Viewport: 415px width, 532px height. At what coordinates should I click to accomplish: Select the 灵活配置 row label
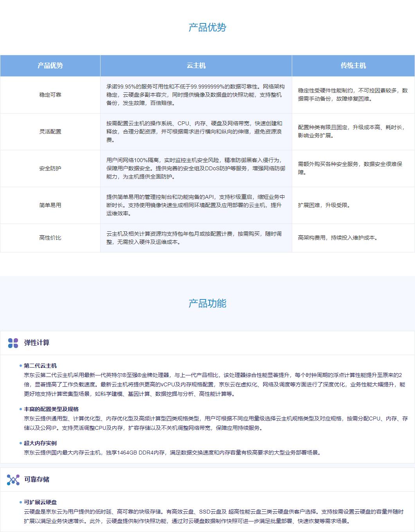(x=50, y=132)
